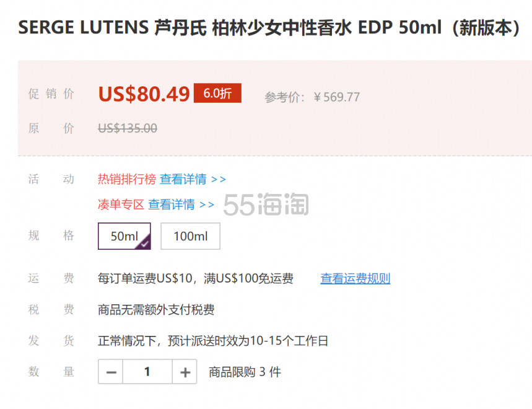The image size is (532, 409).
Task: Select the 50ml size option
Action: tap(124, 236)
